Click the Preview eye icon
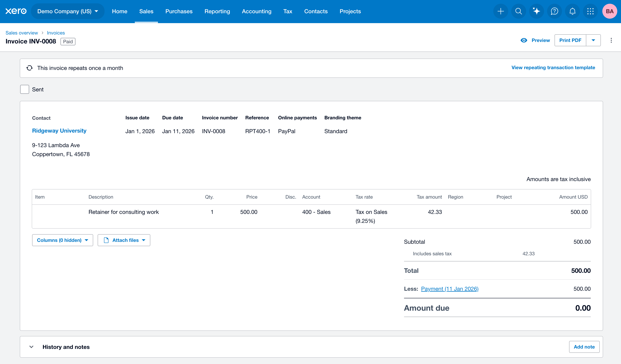Screen dimensions: 621x364 (x=524, y=40)
